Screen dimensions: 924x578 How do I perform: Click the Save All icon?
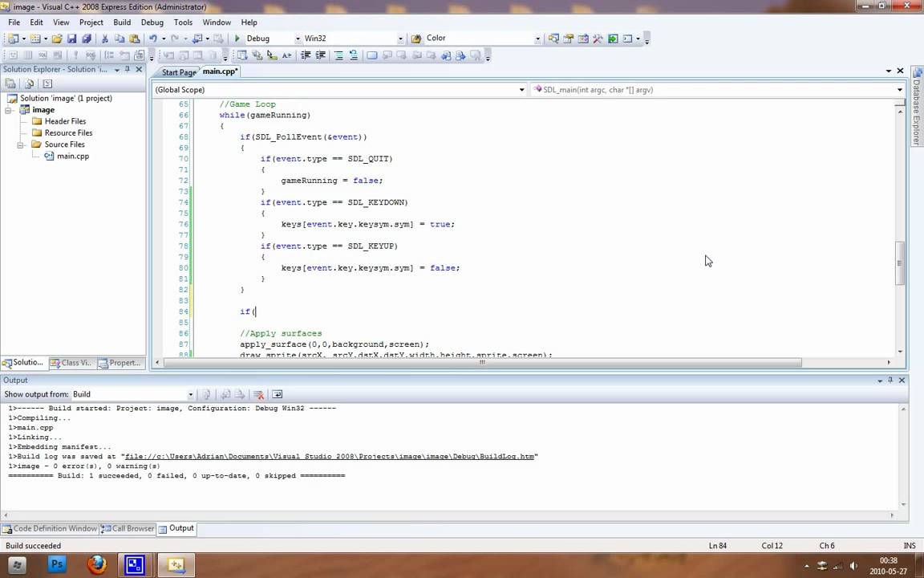(86, 39)
